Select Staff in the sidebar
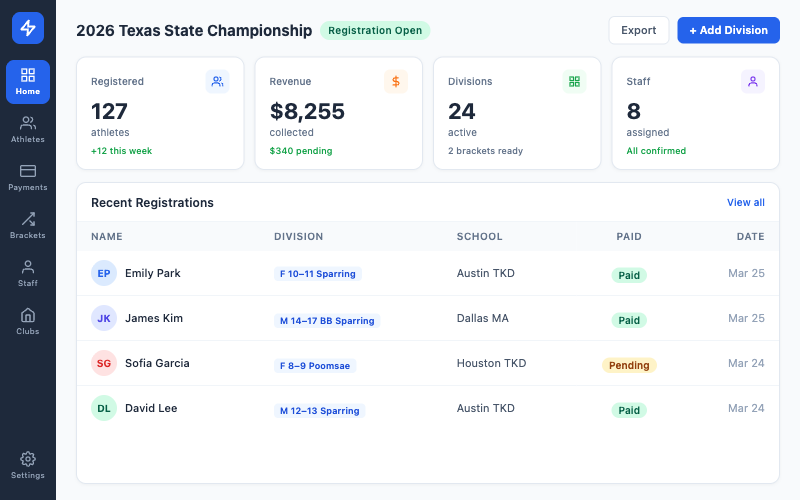The height and width of the screenshot is (500, 800). (28, 273)
